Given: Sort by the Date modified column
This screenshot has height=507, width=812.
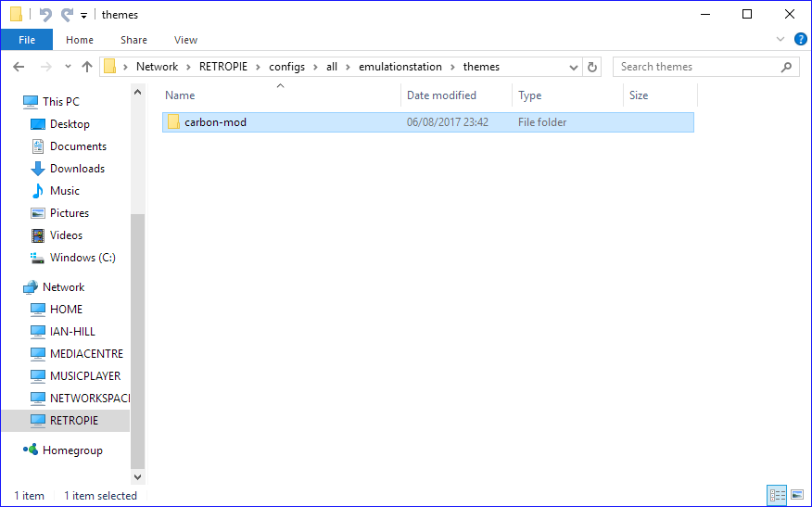Looking at the screenshot, I should pos(441,95).
